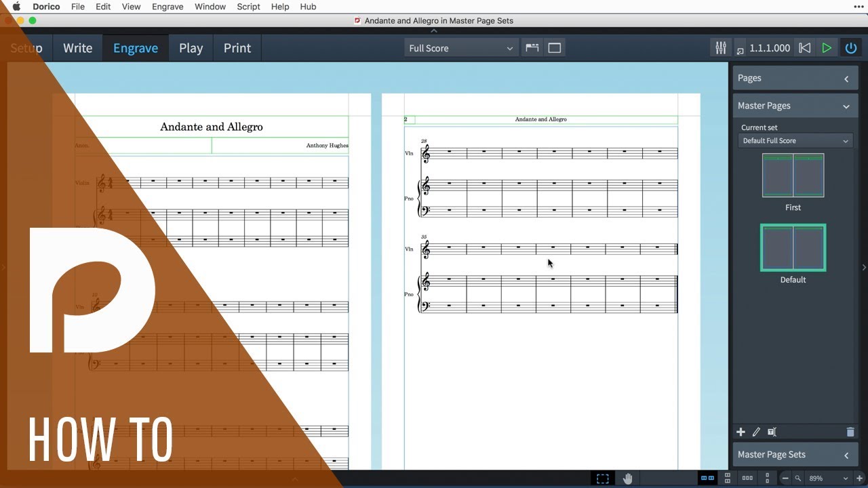Open the Script menu
The height and width of the screenshot is (488, 868).
tap(248, 7)
